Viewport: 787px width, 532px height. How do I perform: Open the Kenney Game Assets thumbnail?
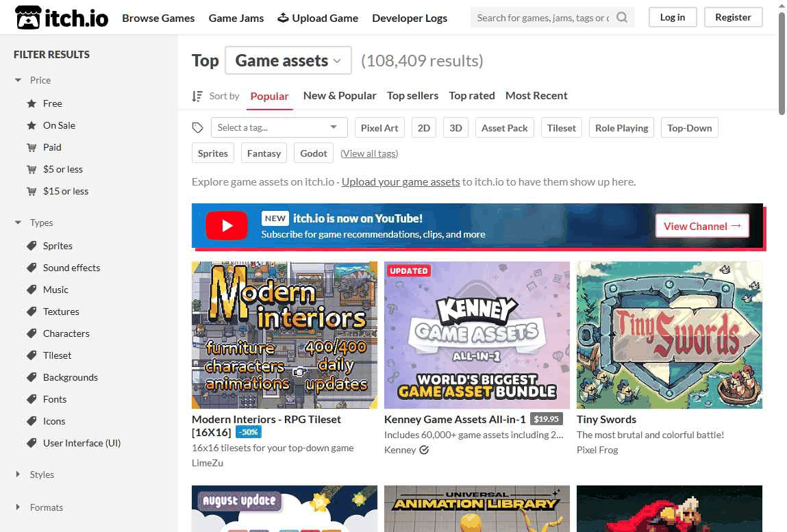point(477,335)
